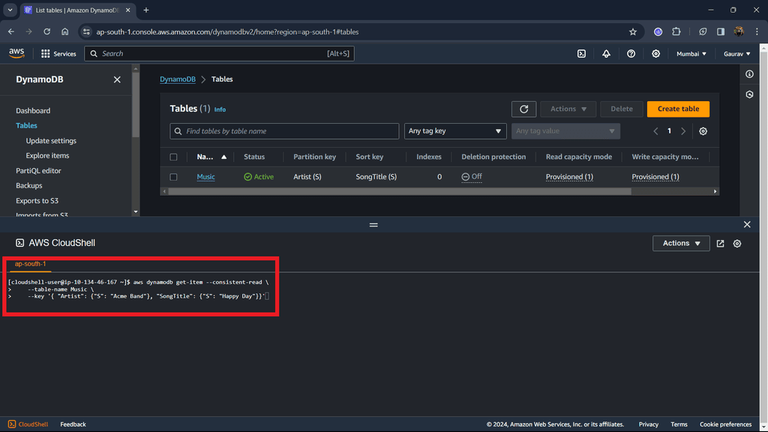The height and width of the screenshot is (432, 768).
Task: Open the AWS Services grid menu
Action: pos(58,54)
